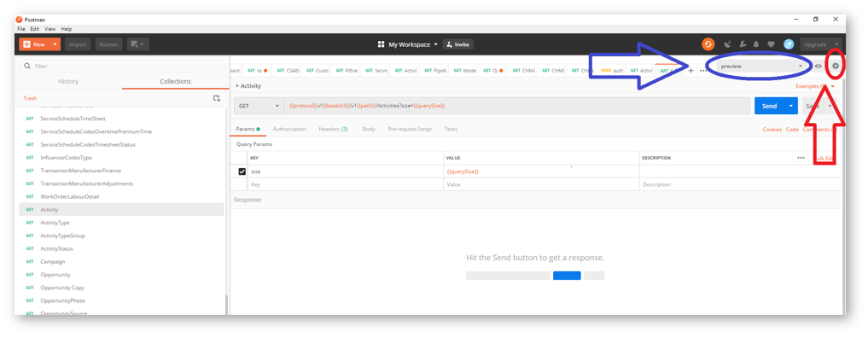Open the notifications bell icon
The width and height of the screenshot is (868, 337).
click(756, 44)
